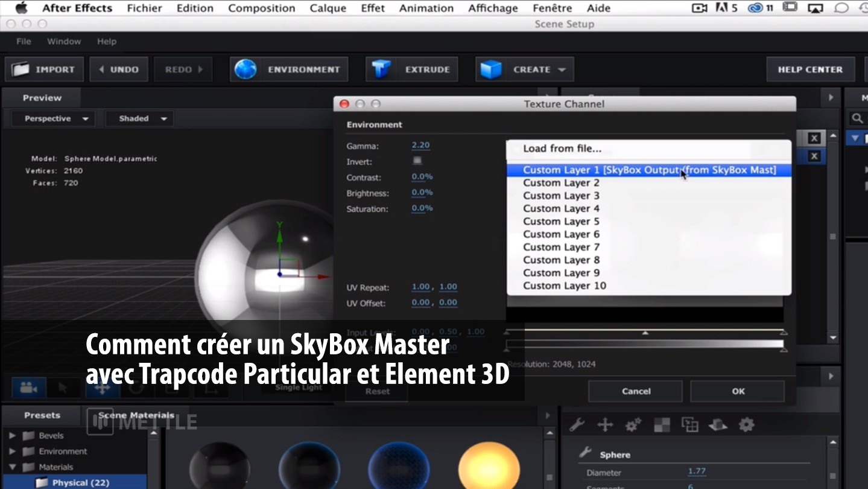Click the Gamma value 2.20 field
Screen dimensions: 868x489
420,145
